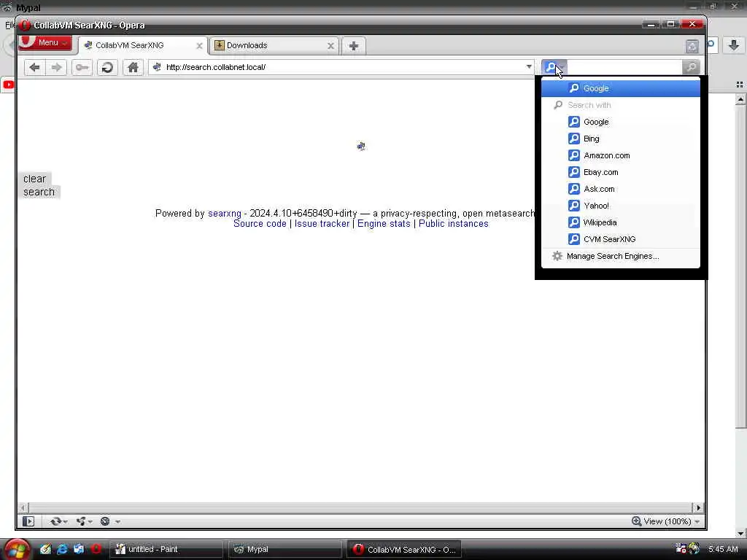Click the Mypal downloads arrow icon

(734, 45)
